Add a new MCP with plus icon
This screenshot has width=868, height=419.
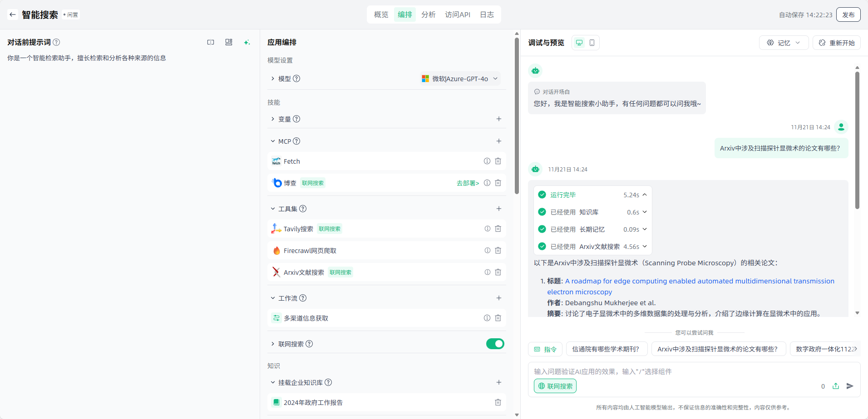(498, 141)
